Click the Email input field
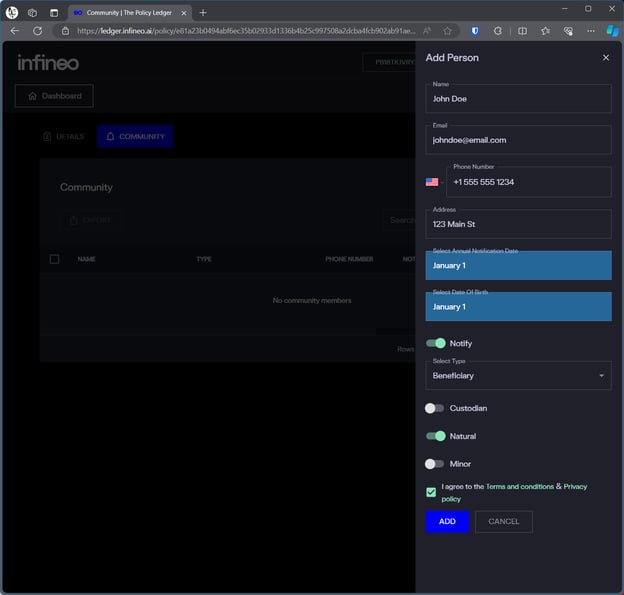This screenshot has width=624, height=595. (x=518, y=140)
